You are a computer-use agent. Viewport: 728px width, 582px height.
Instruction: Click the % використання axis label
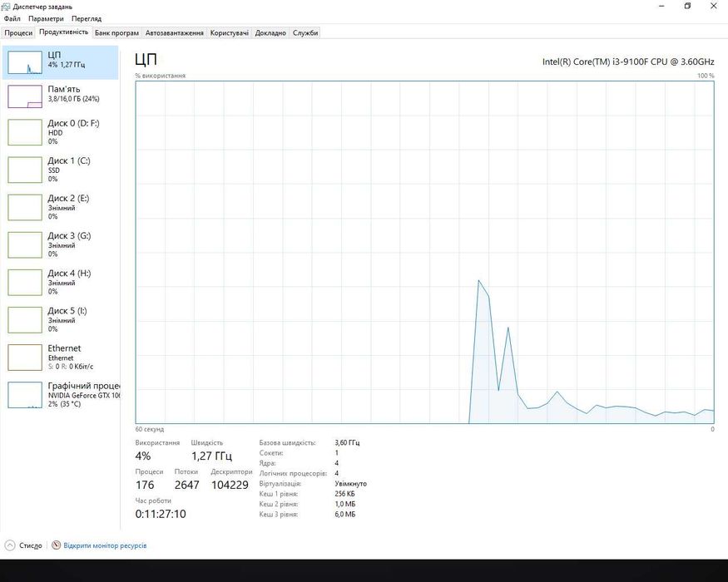coord(161,76)
